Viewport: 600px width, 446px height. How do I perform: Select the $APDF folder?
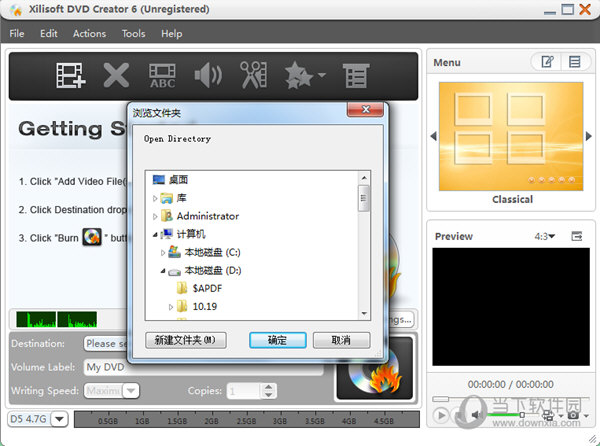199,288
